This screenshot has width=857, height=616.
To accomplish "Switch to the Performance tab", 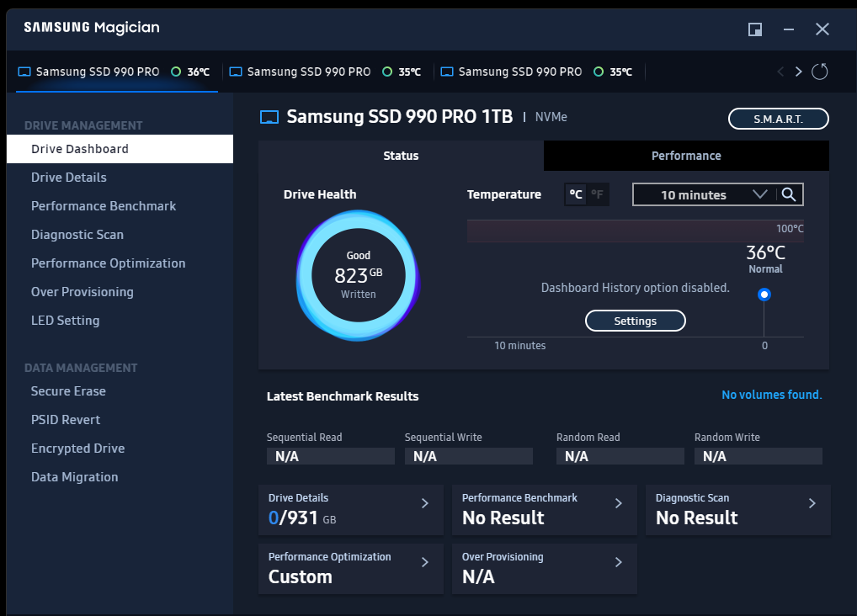I will [686, 156].
